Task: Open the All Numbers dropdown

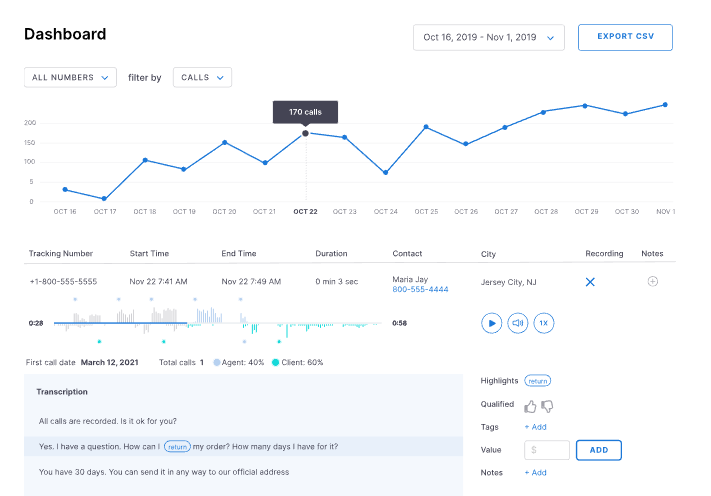Action: pos(70,77)
